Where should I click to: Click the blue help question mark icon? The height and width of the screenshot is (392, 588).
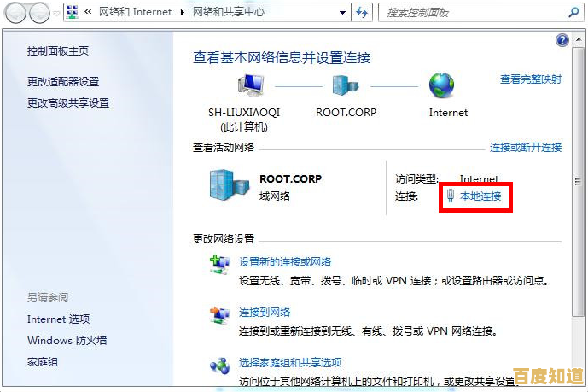(x=562, y=40)
